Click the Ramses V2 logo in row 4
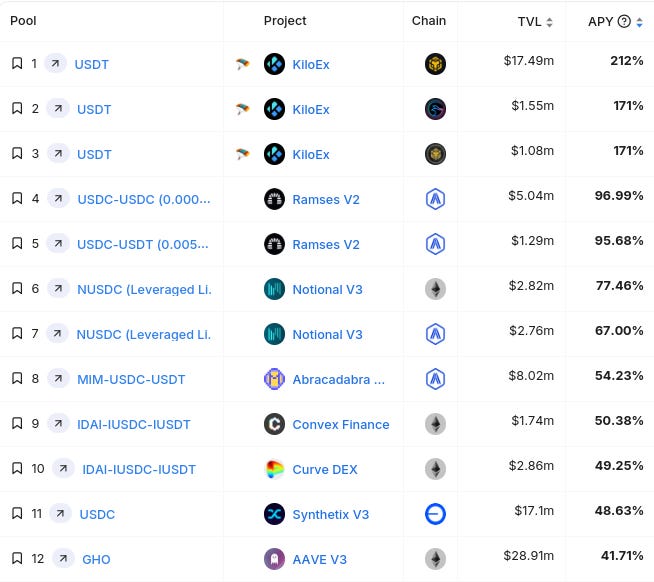This screenshot has width=654, height=582. tap(274, 199)
